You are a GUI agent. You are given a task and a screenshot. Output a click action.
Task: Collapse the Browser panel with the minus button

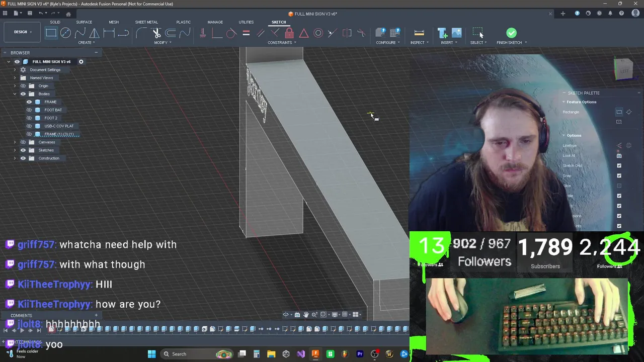coord(96,52)
